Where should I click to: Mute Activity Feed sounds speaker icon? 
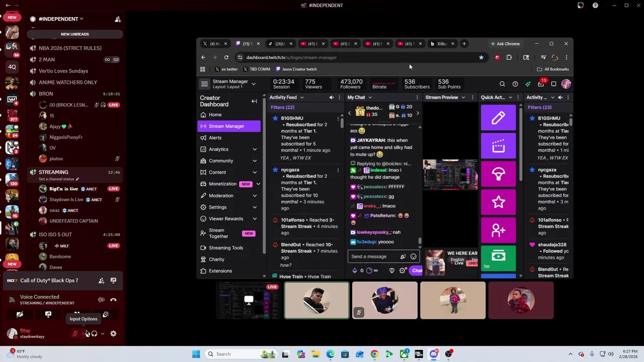pyautogui.click(x=332, y=98)
